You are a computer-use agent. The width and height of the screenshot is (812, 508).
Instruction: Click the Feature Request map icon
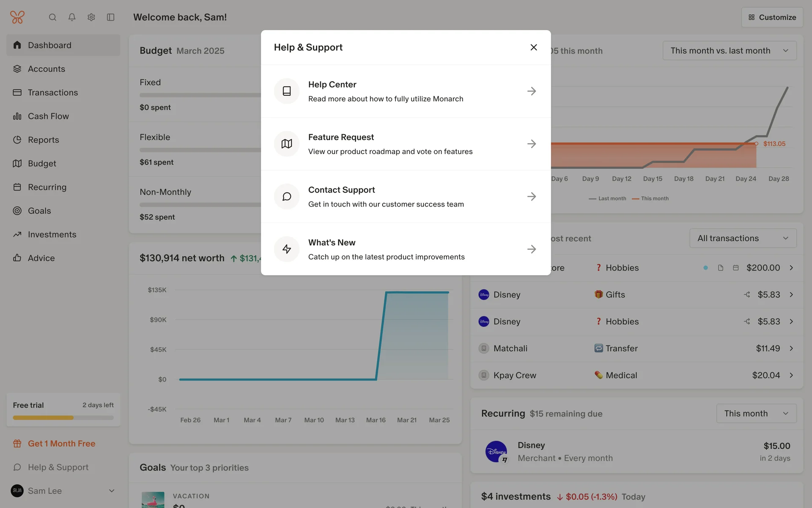(287, 144)
